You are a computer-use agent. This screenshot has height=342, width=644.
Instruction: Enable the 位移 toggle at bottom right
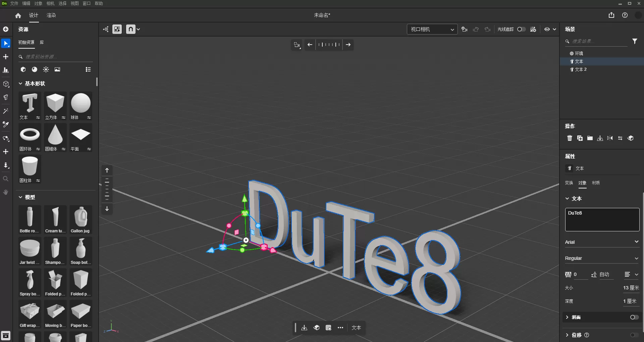click(632, 335)
